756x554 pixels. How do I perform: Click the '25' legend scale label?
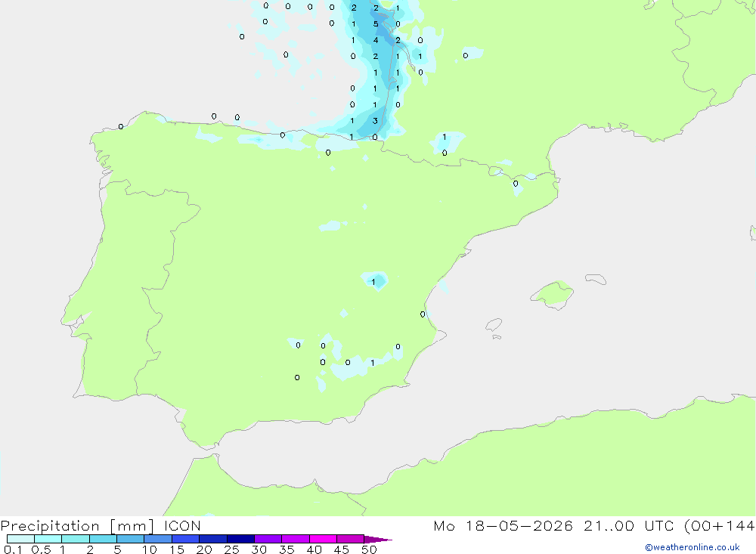(232, 549)
